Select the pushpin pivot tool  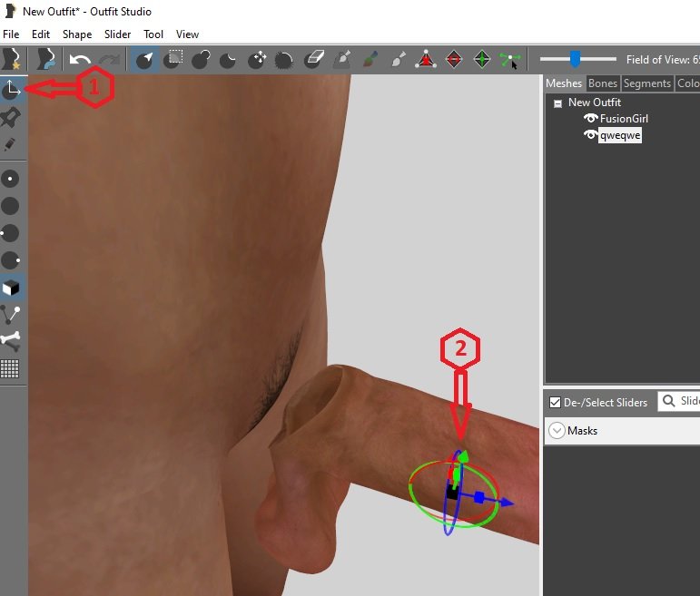click(11, 117)
